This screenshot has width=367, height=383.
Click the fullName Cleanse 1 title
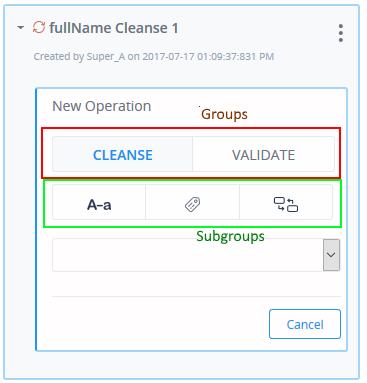[114, 28]
